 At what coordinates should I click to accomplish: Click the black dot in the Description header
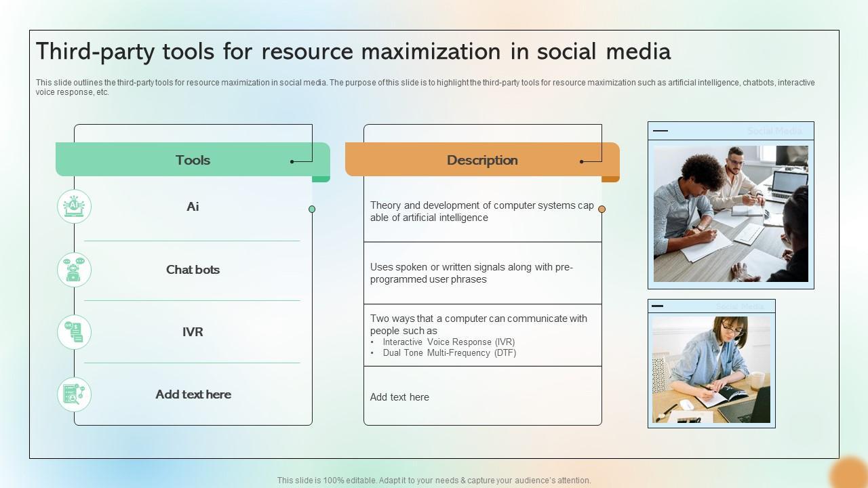[581, 161]
